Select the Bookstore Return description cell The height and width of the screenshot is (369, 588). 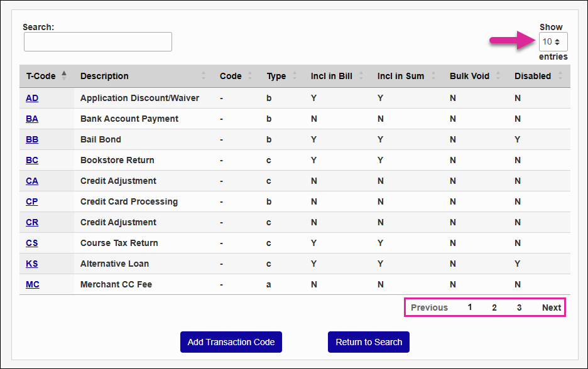(x=117, y=160)
